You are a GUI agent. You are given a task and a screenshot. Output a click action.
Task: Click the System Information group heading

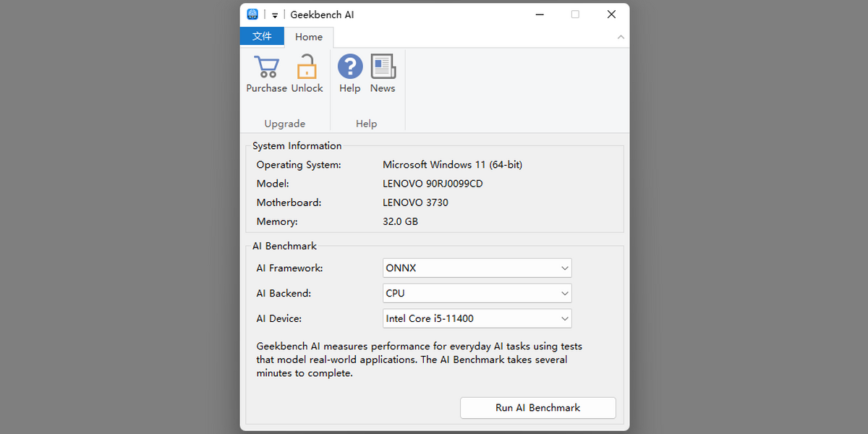point(297,145)
